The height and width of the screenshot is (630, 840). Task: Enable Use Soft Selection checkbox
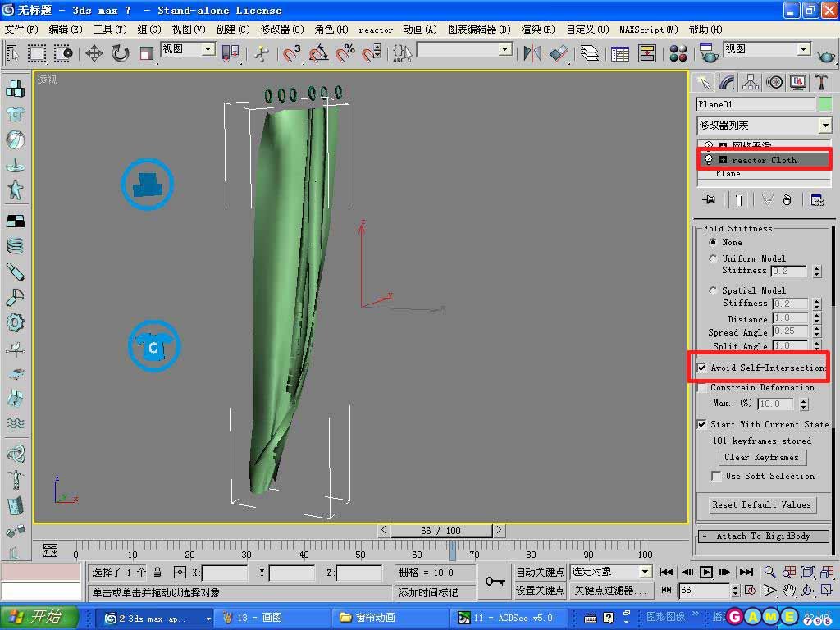(716, 476)
